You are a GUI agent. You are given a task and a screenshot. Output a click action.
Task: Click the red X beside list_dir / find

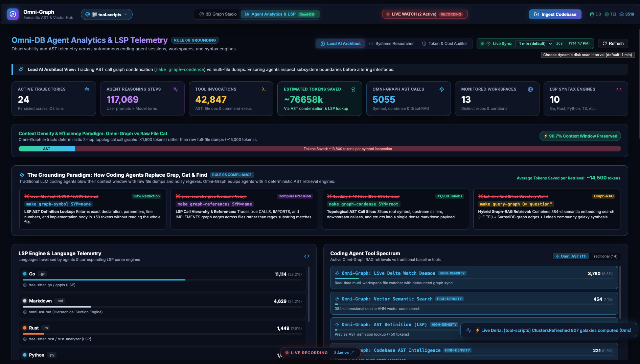pos(481,196)
